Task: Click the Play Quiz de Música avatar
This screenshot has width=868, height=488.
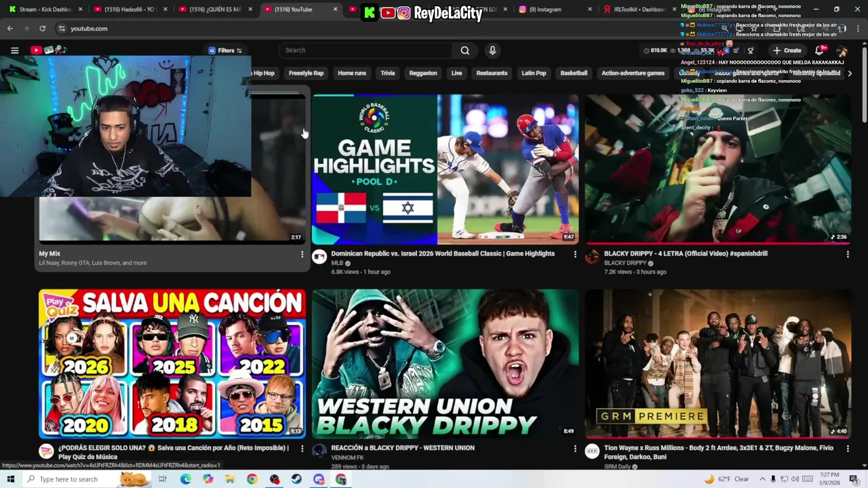Action: coord(46,451)
